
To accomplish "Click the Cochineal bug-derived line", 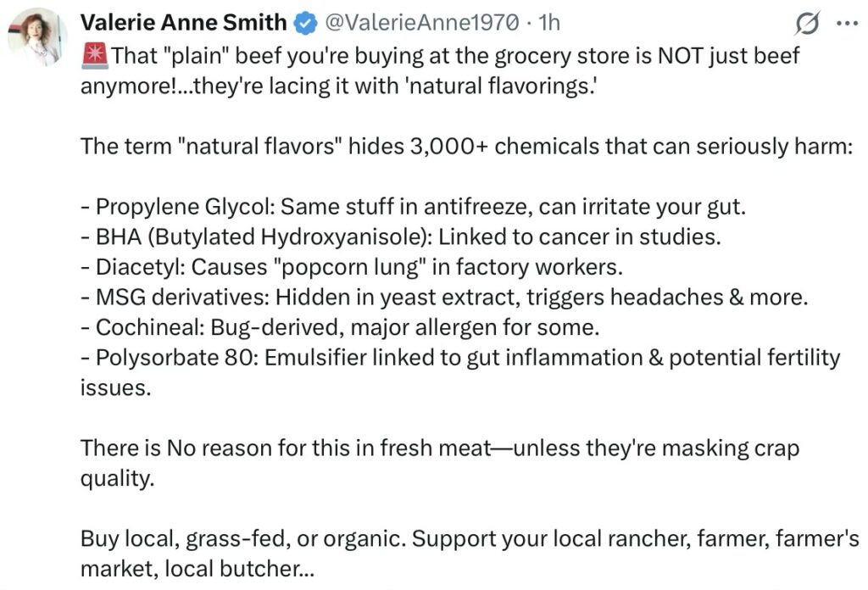I will click(x=339, y=326).
